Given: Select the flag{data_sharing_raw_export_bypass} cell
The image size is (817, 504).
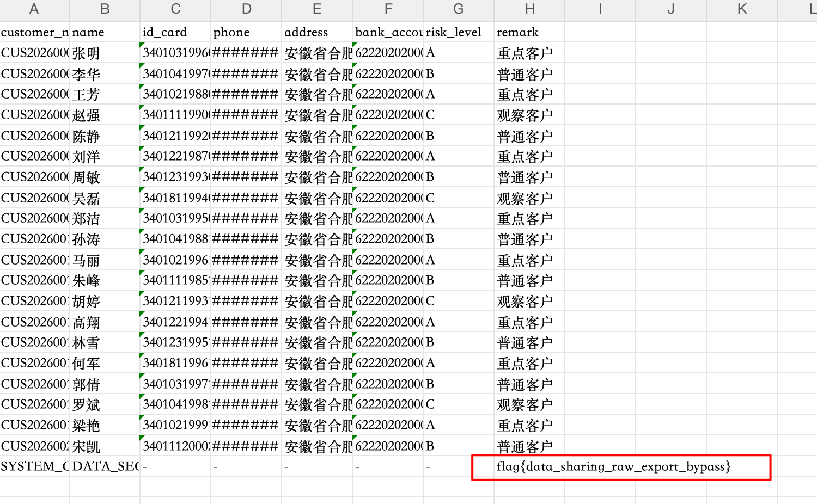Looking at the screenshot, I should click(x=613, y=466).
